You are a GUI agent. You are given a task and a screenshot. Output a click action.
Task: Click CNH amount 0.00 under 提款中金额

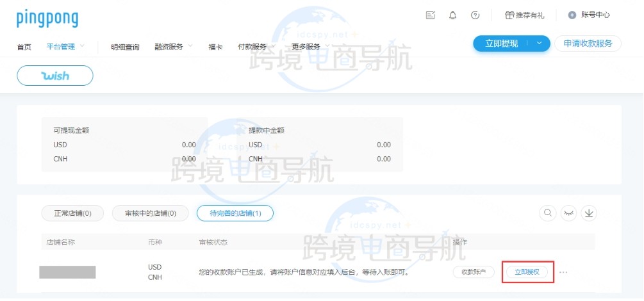[x=384, y=159]
